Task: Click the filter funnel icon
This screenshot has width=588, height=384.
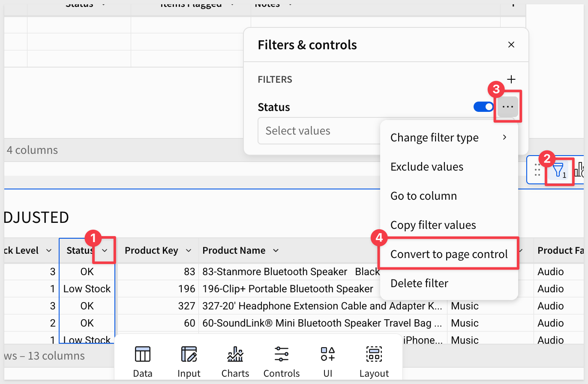Action: pos(558,171)
